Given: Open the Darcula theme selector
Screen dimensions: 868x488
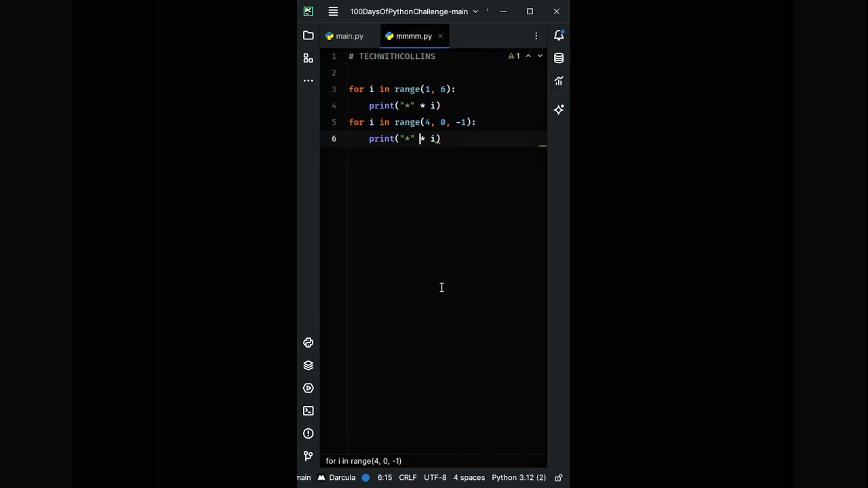Looking at the screenshot, I should click(336, 478).
